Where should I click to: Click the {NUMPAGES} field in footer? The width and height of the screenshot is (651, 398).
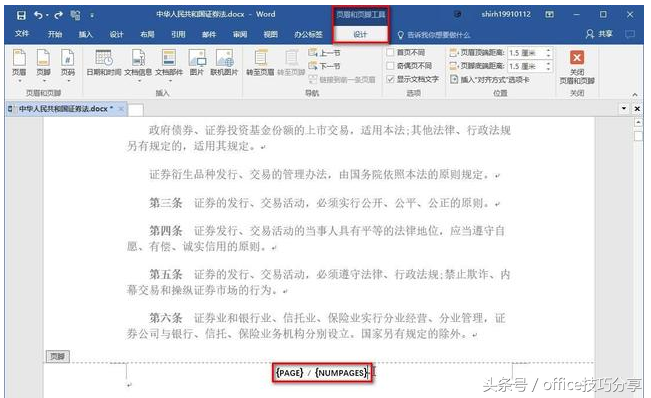point(341,373)
